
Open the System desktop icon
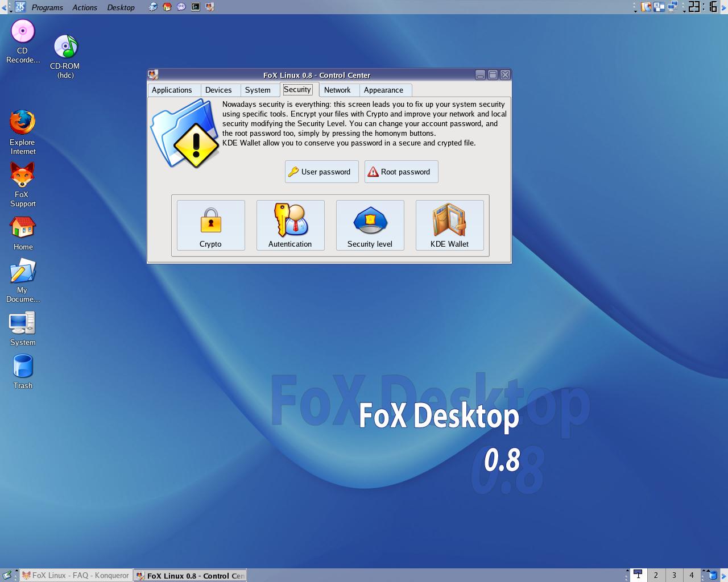[x=23, y=329]
